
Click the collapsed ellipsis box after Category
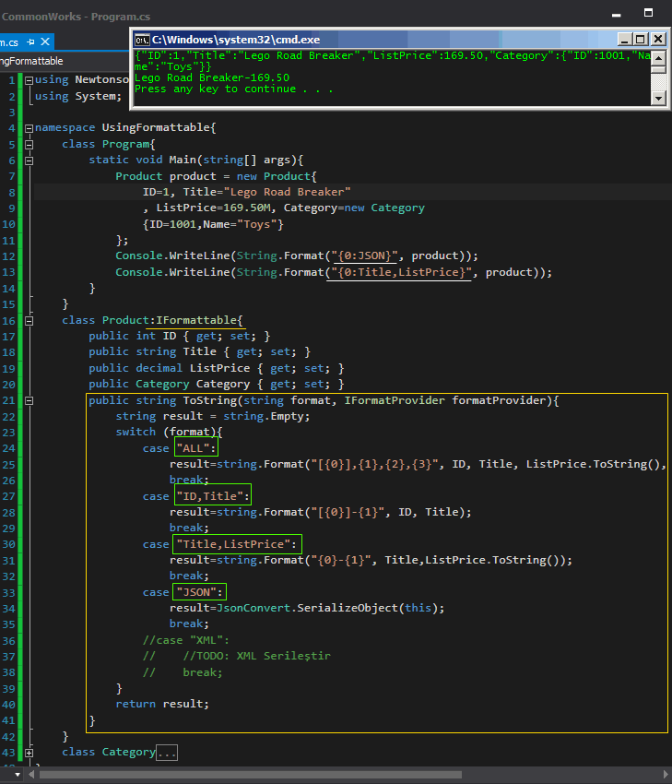point(167,753)
